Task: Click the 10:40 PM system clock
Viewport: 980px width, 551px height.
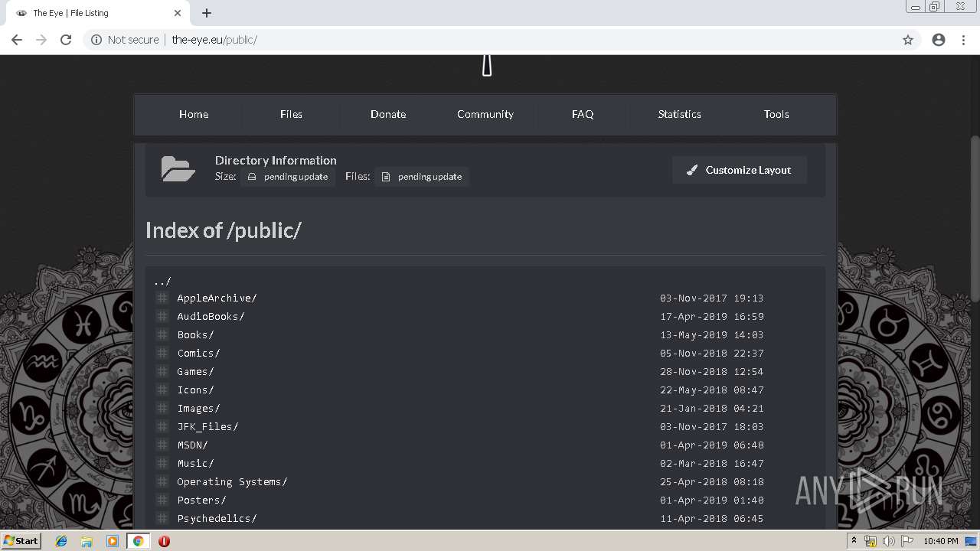Action: [940, 541]
